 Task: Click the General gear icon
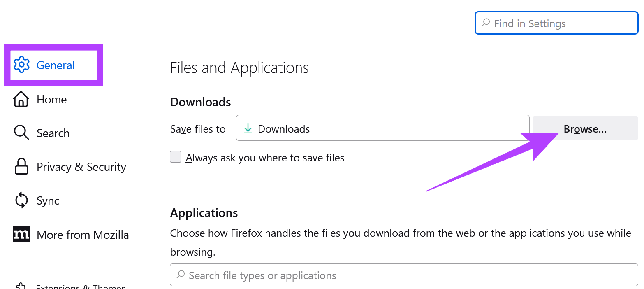[21, 65]
